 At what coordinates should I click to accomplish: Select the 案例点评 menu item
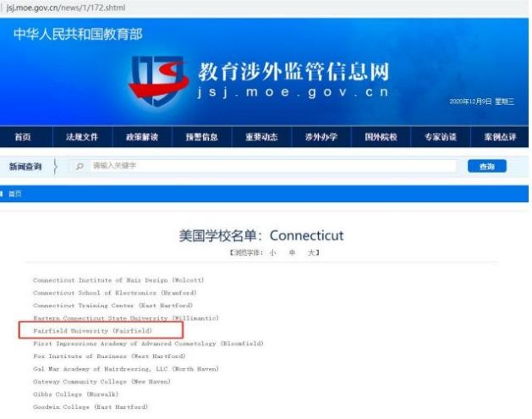500,137
